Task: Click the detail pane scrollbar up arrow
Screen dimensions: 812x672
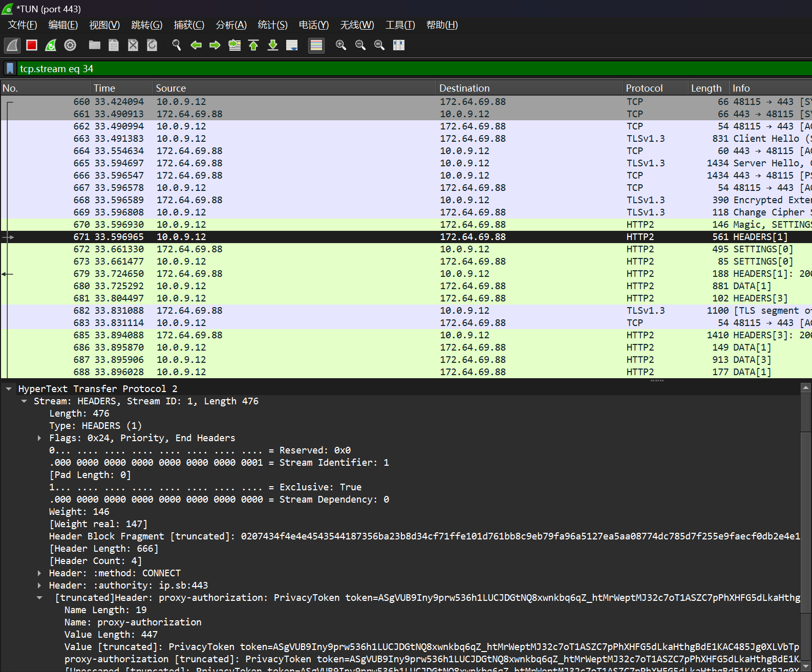Action: (x=806, y=388)
